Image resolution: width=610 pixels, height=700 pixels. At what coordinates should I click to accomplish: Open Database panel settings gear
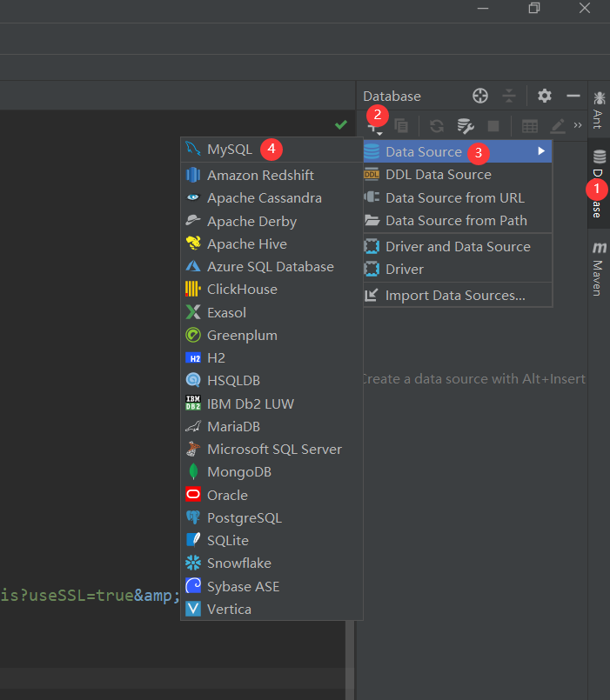pos(545,96)
